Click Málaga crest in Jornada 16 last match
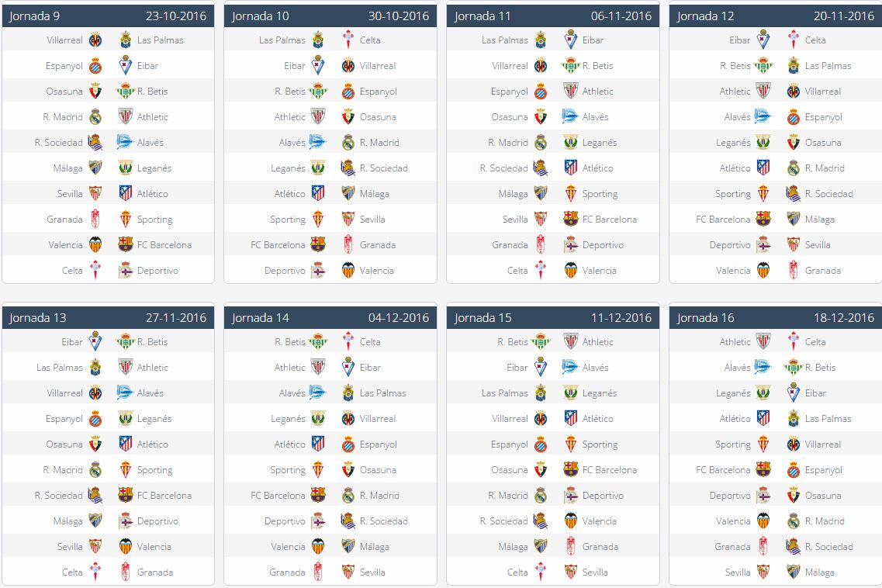The height and width of the screenshot is (588, 882). [x=793, y=572]
